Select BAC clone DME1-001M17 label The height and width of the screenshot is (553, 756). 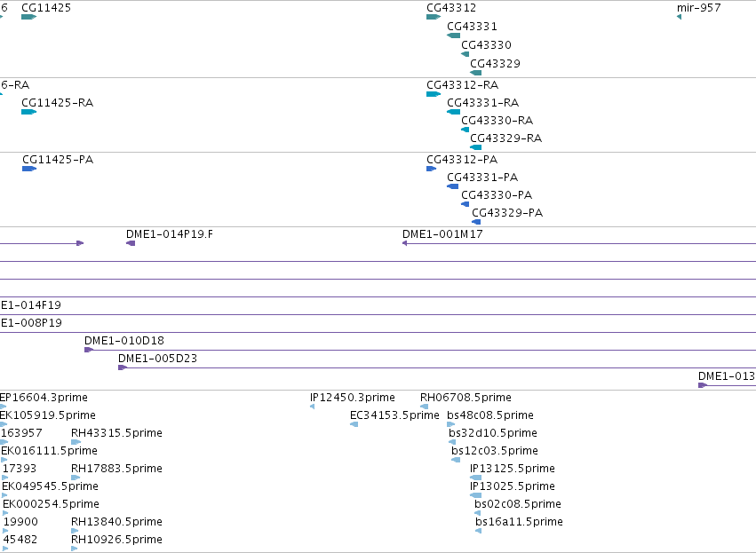(442, 234)
